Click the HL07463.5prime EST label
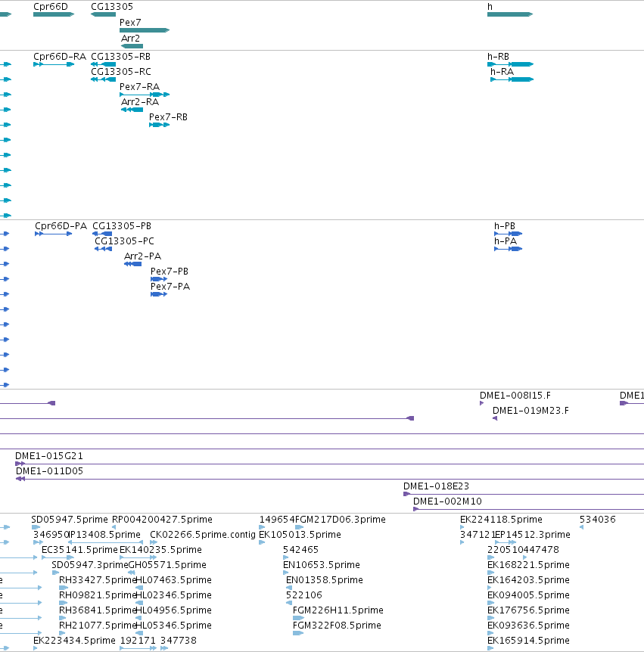This screenshot has width=644, height=652. [174, 580]
